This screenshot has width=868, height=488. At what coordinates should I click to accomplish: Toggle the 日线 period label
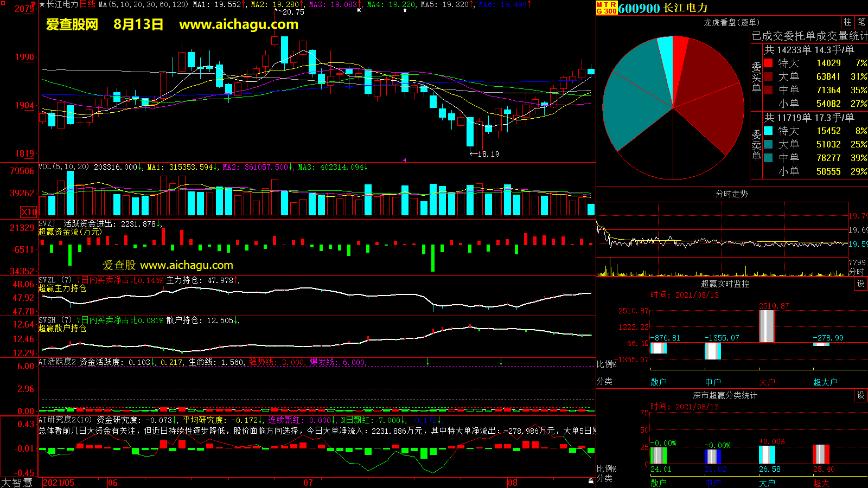point(87,4)
